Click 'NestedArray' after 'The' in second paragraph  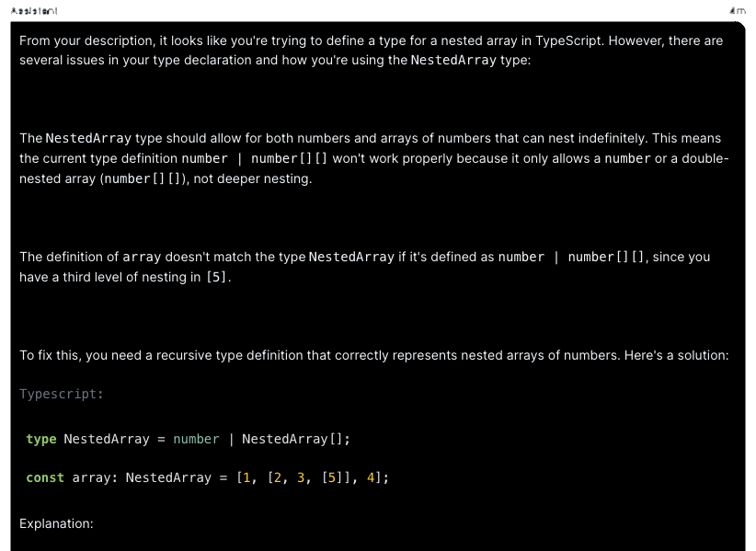click(x=89, y=138)
